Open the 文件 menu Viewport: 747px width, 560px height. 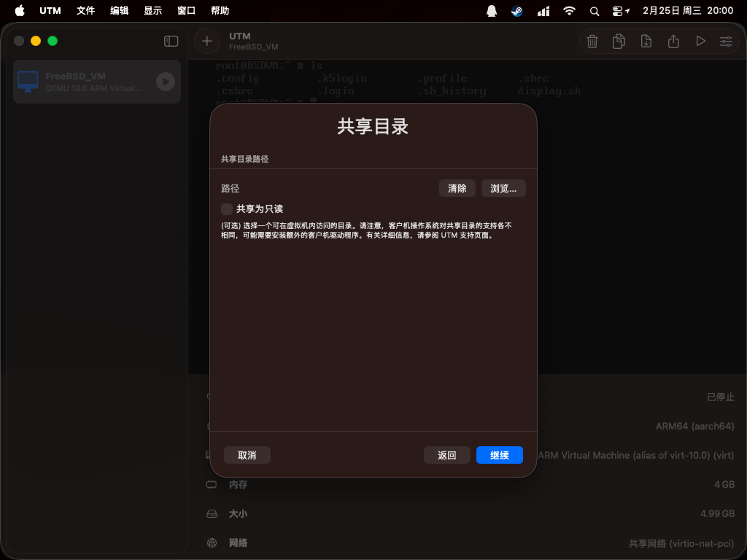[x=86, y=10]
